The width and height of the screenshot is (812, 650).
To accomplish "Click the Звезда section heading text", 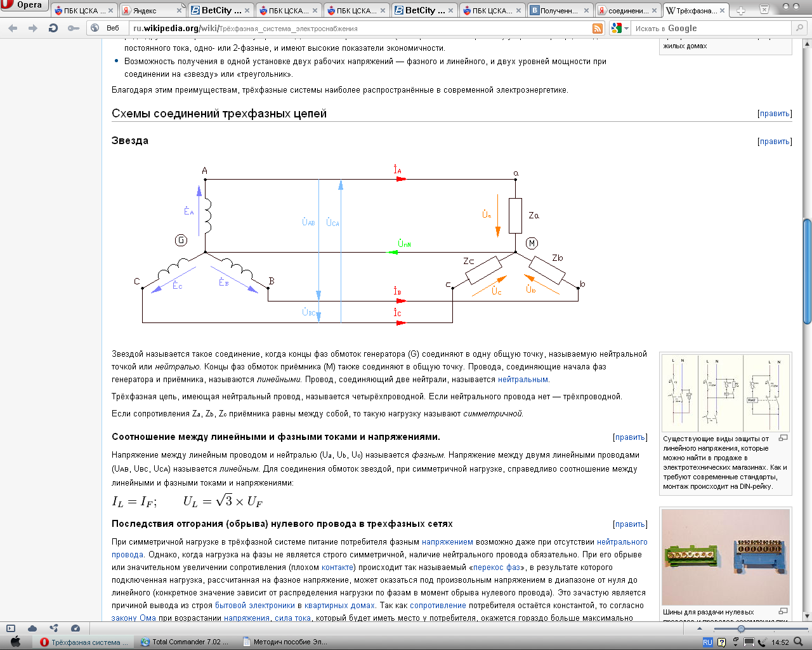I will (130, 141).
